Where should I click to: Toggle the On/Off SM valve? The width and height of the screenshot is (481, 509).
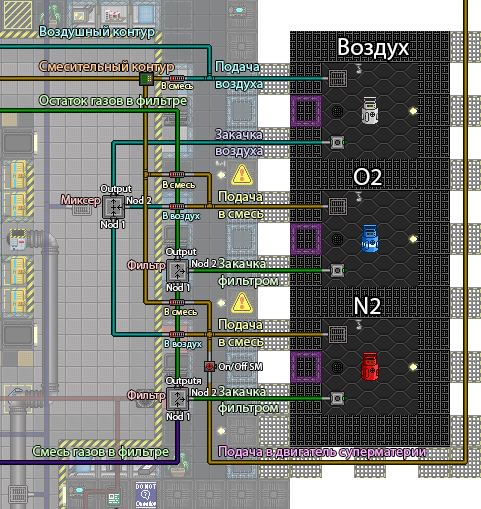pyautogui.click(x=209, y=366)
